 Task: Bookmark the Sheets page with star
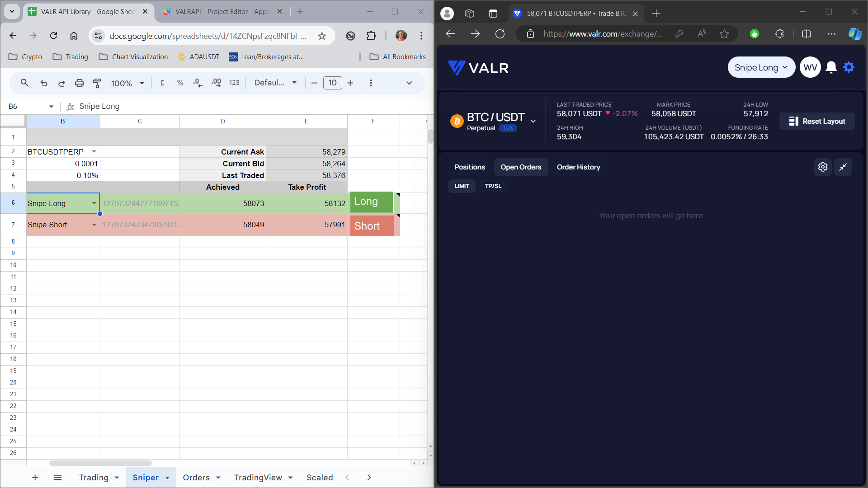coord(322,36)
